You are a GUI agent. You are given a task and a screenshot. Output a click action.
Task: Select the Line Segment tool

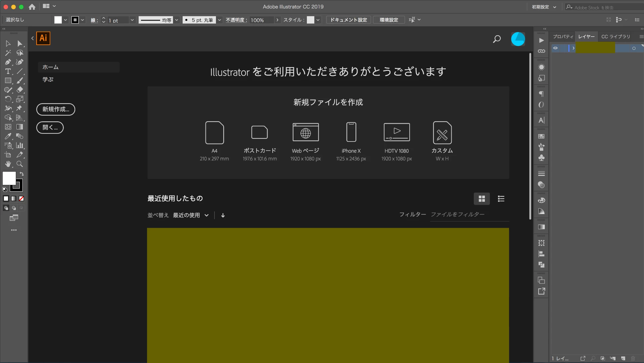20,71
